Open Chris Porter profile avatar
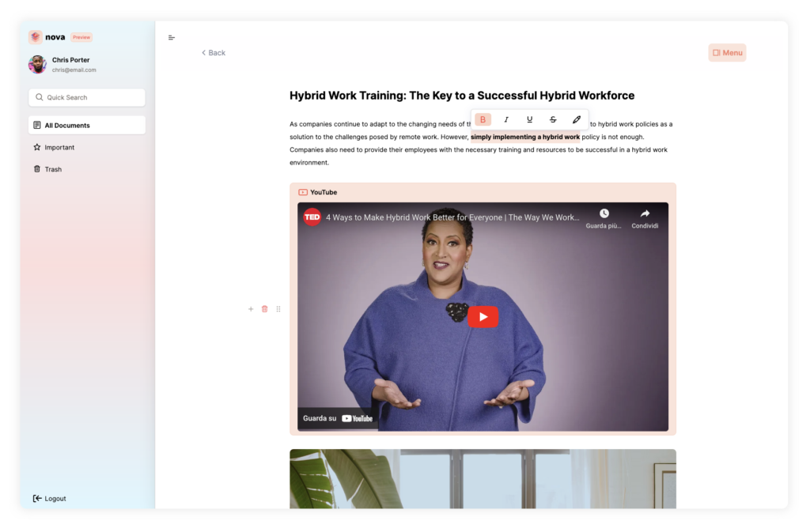 coord(37,65)
